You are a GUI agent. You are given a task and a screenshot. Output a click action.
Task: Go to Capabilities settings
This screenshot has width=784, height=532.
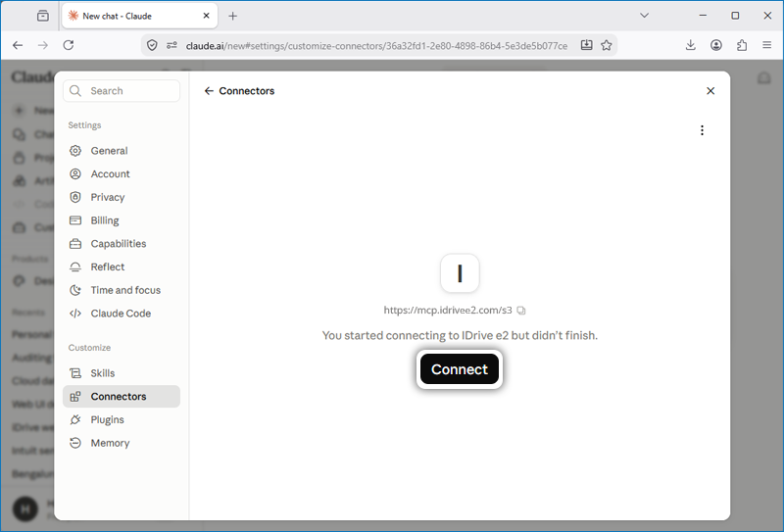(121, 244)
